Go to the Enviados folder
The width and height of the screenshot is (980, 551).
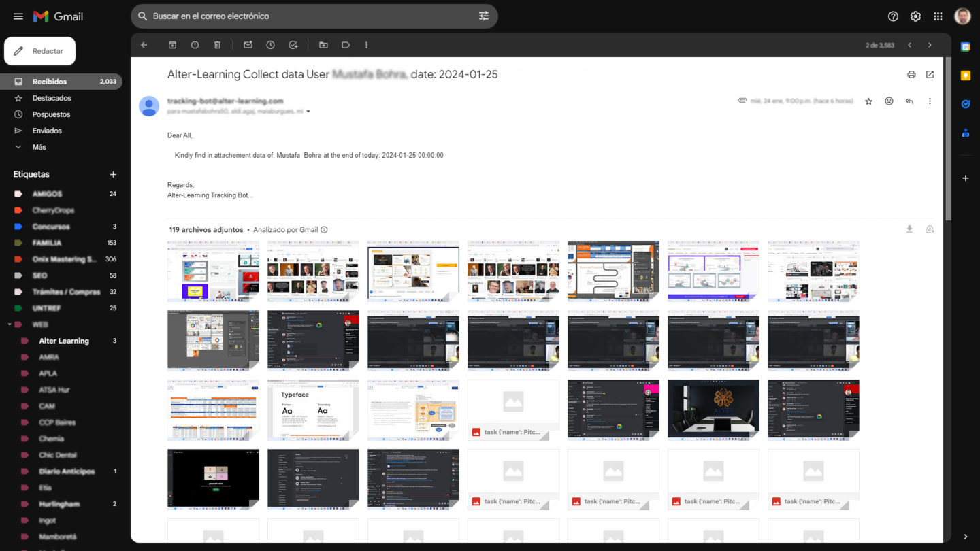[46, 131]
